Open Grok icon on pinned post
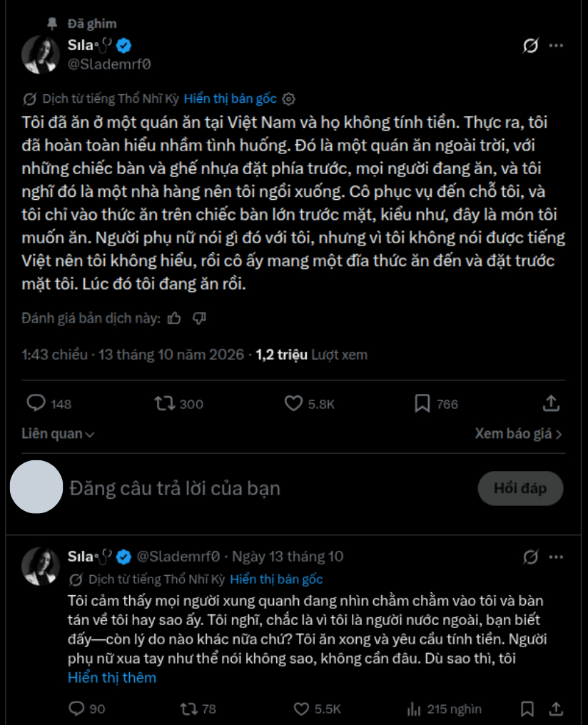 coord(530,46)
